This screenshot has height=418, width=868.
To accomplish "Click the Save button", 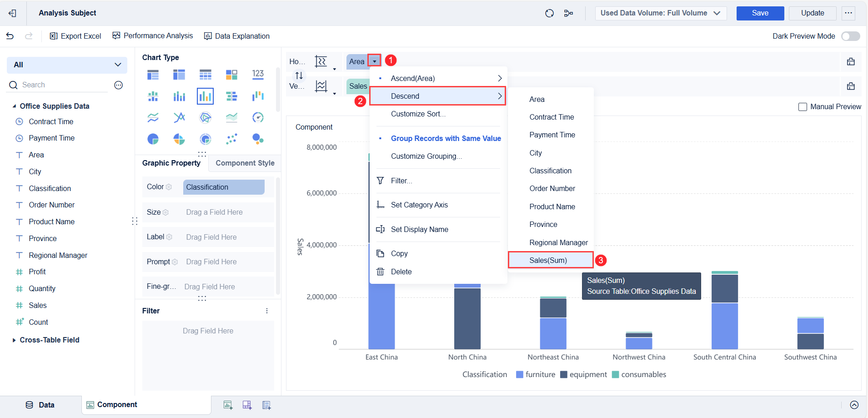I will tap(760, 13).
